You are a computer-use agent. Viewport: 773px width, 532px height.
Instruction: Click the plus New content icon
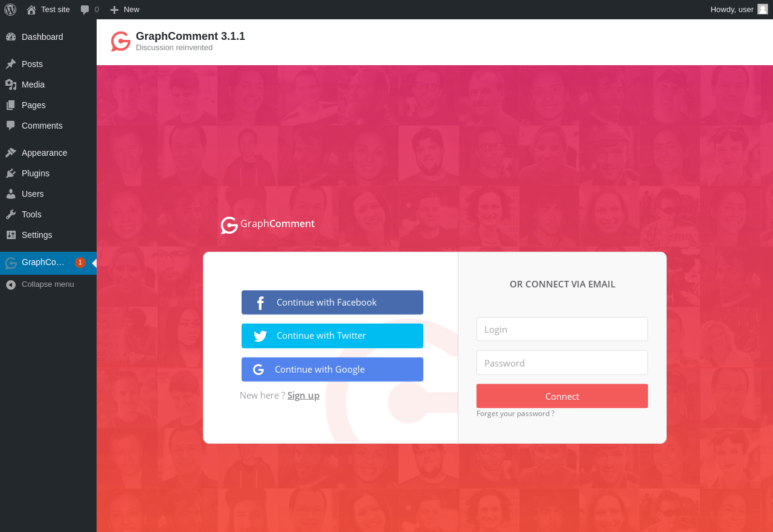(x=114, y=10)
